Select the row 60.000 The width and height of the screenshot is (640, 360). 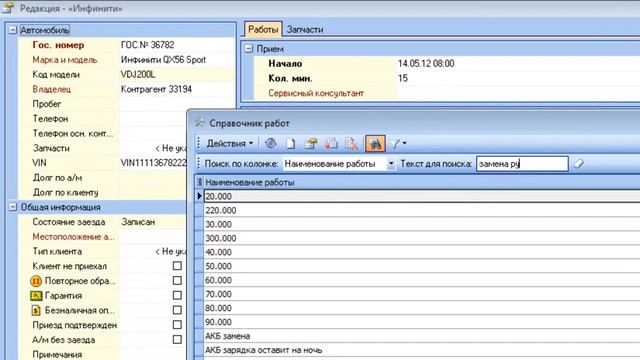click(x=422, y=280)
